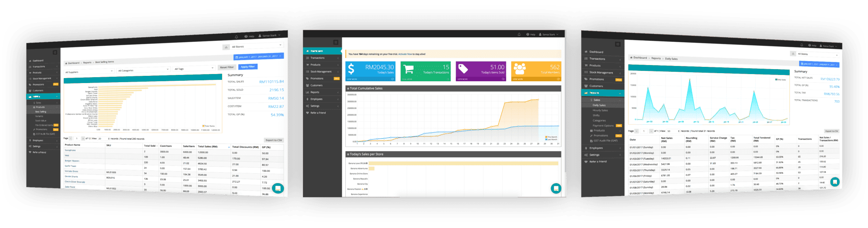Select Variants in left window sidebar
The width and height of the screenshot is (868, 228).
tap(40, 116)
